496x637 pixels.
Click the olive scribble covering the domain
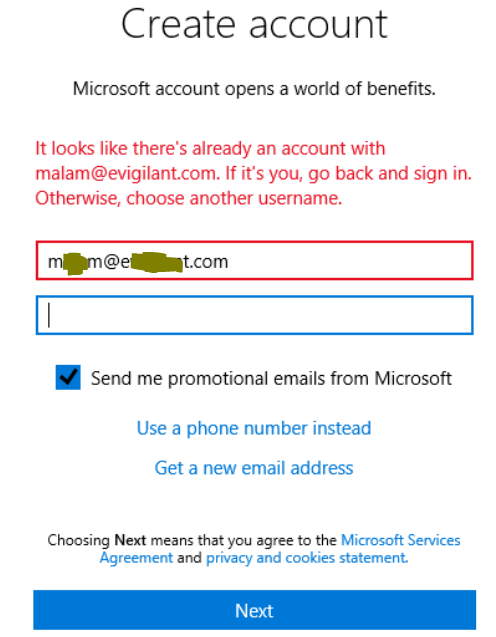click(157, 262)
